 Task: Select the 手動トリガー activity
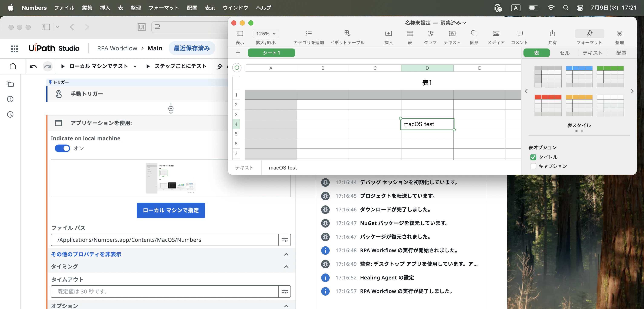point(137,94)
